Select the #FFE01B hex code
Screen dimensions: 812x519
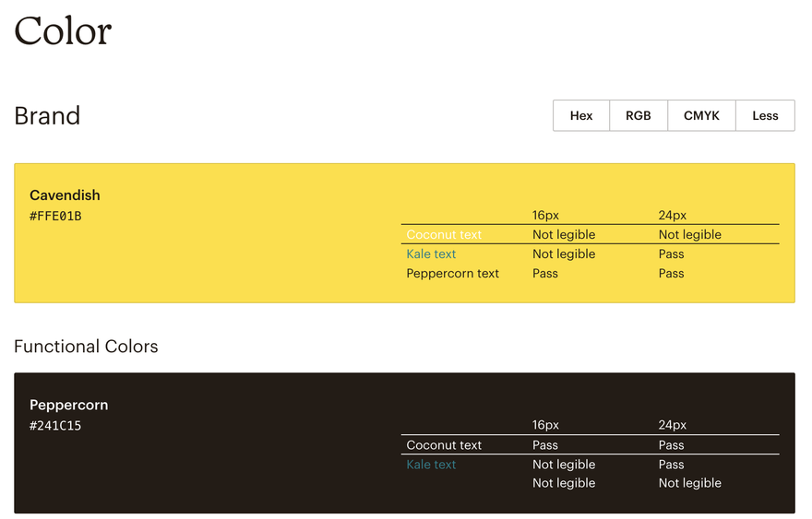coord(55,217)
